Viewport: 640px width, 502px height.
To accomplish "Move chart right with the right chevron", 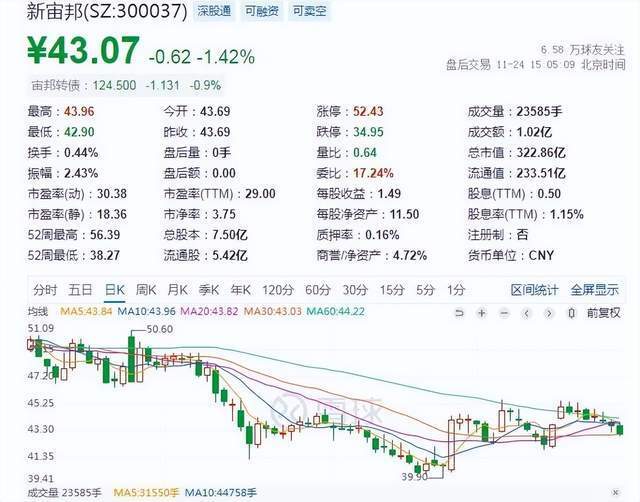I will (x=549, y=313).
